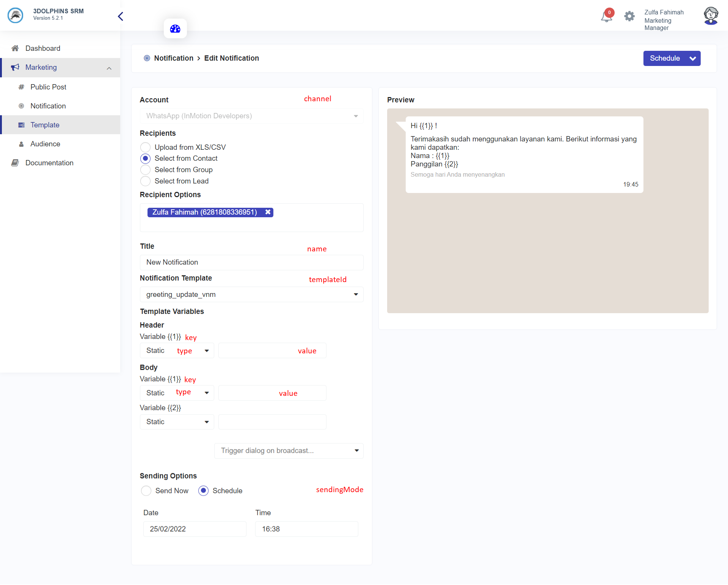Click the Title input field
This screenshot has width=728, height=585.
pyautogui.click(x=251, y=262)
